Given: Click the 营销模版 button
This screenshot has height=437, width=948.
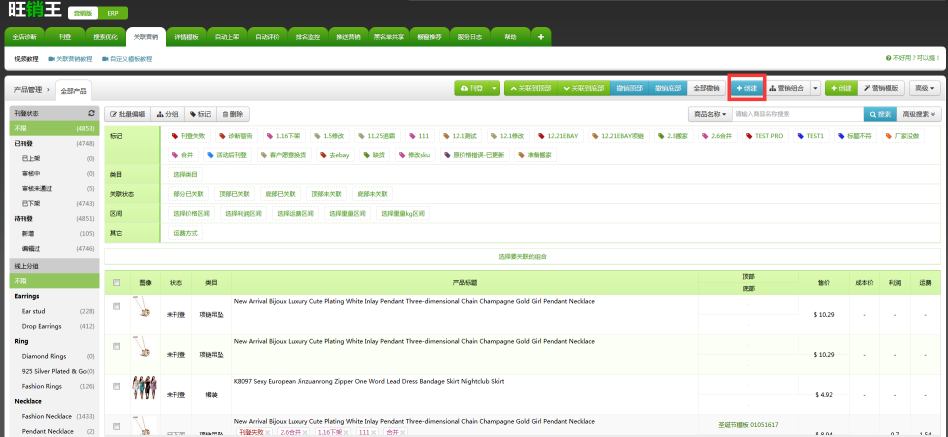Looking at the screenshot, I should [881, 88].
